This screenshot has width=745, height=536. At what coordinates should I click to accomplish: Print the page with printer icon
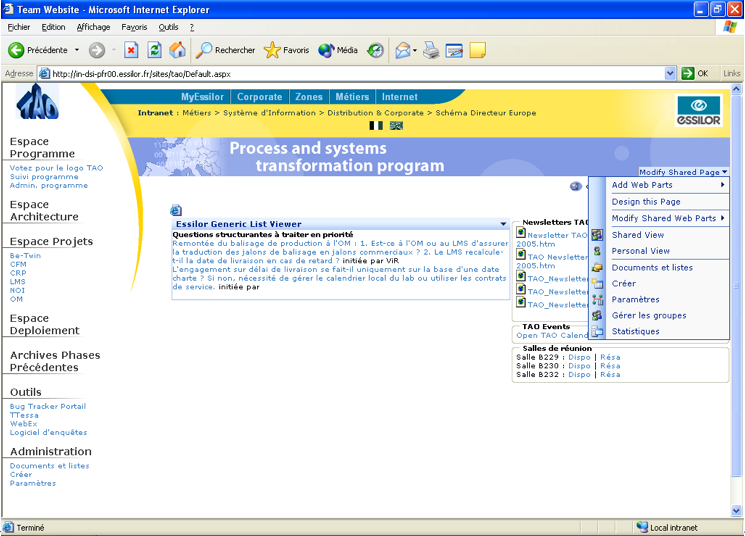[x=431, y=50]
